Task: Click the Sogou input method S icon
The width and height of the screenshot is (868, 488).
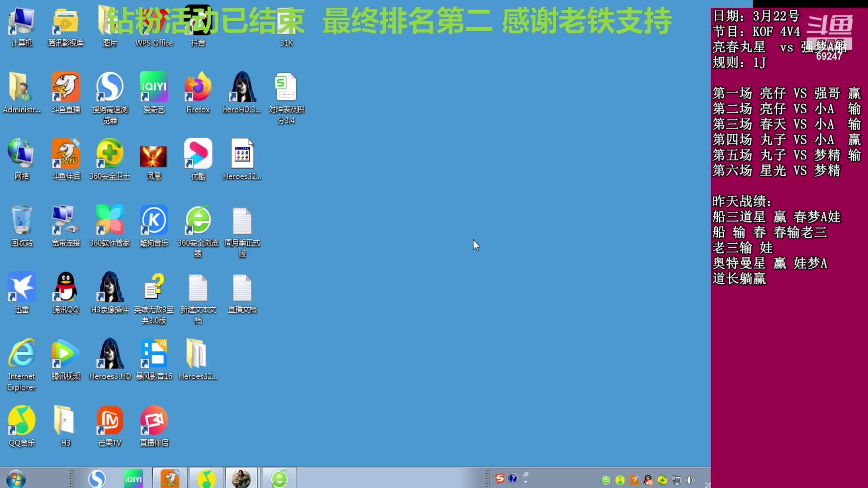Action: tap(500, 478)
